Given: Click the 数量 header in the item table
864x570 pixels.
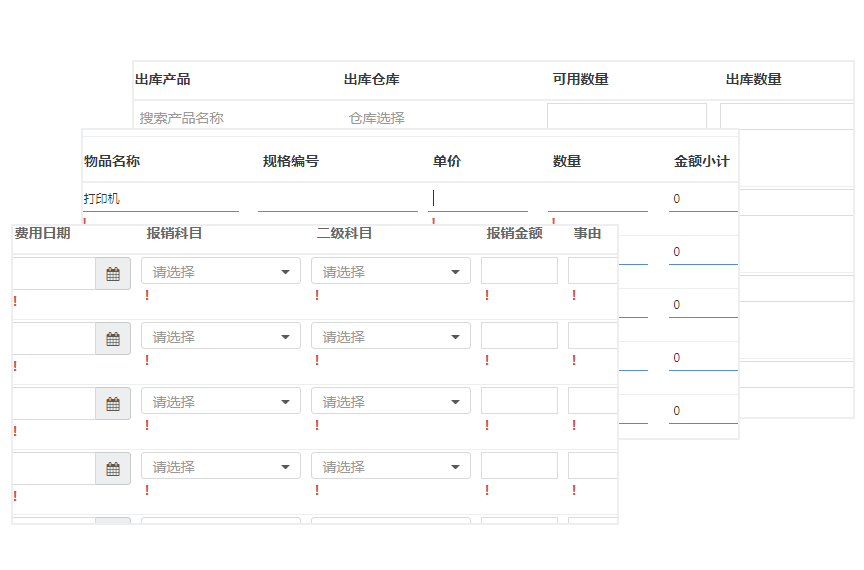Looking at the screenshot, I should [567, 161].
